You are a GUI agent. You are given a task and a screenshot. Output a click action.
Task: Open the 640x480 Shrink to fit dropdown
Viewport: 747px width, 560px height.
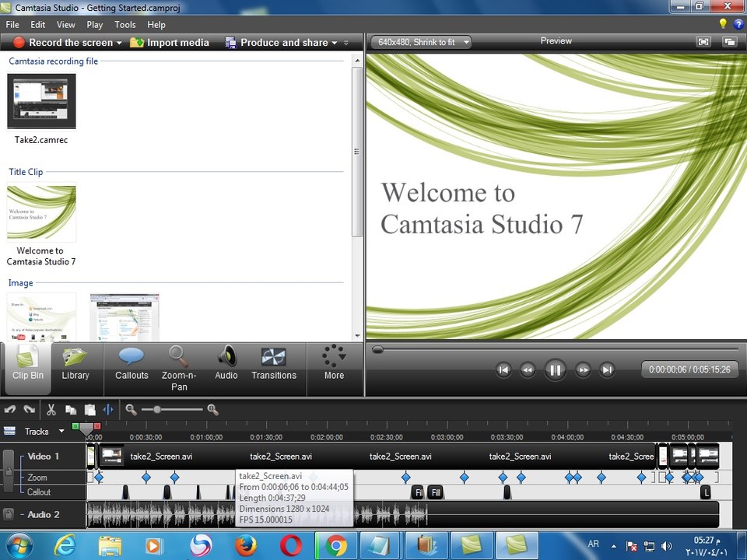click(421, 42)
